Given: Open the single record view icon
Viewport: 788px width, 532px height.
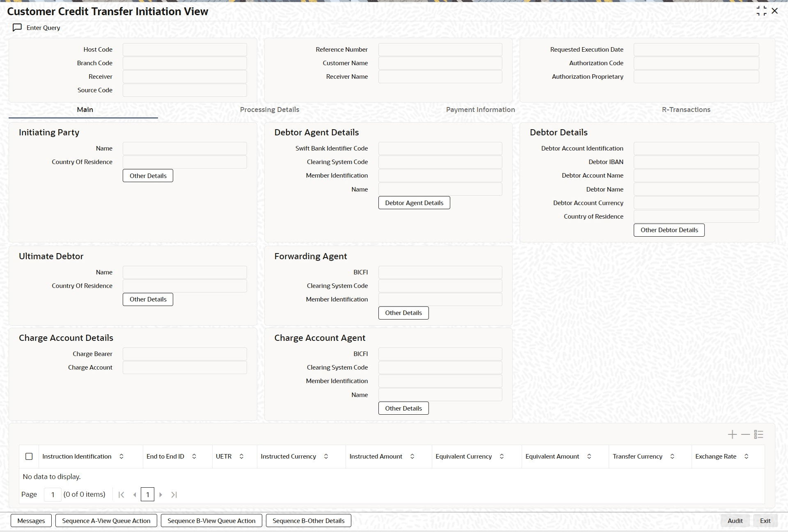Looking at the screenshot, I should coord(758,434).
